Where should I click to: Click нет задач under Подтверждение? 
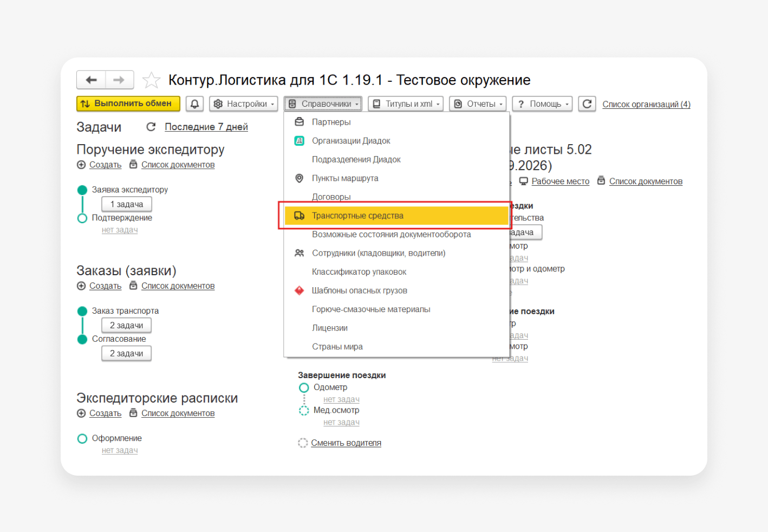pos(120,230)
